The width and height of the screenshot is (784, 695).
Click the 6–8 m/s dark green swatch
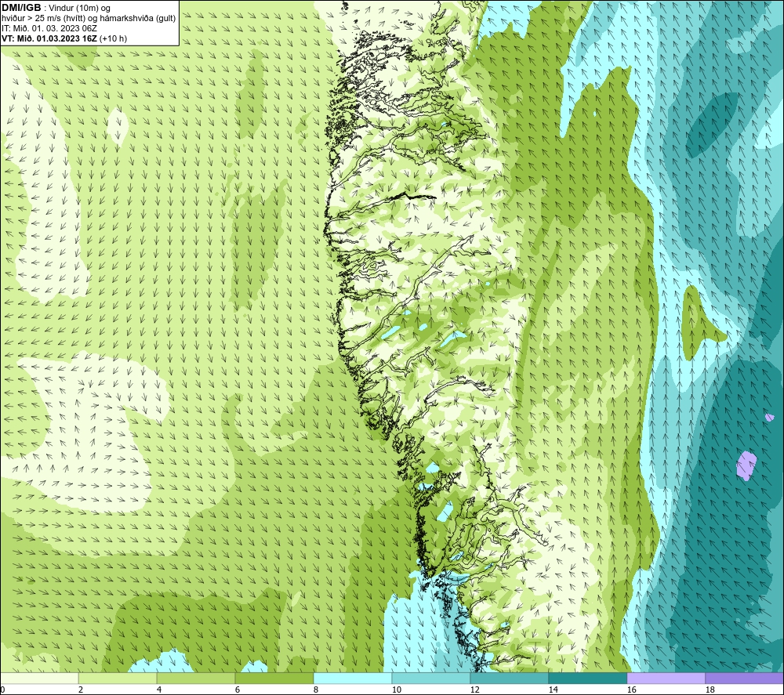[274, 679]
